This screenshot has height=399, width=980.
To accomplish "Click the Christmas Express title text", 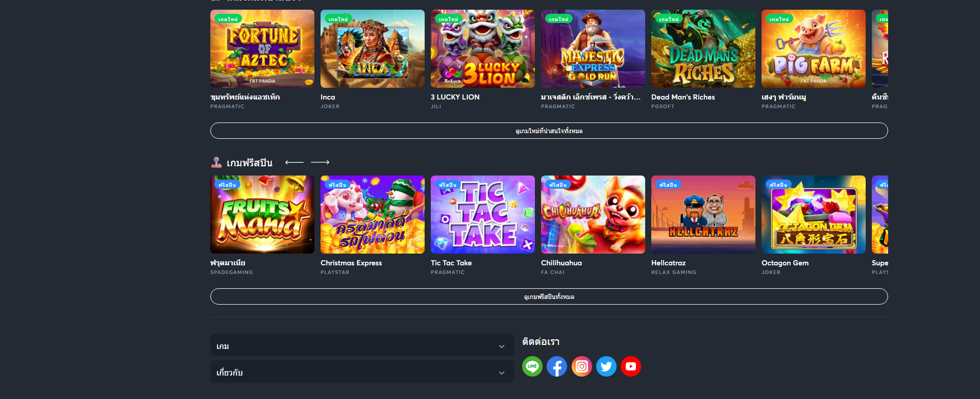I will coord(351,263).
